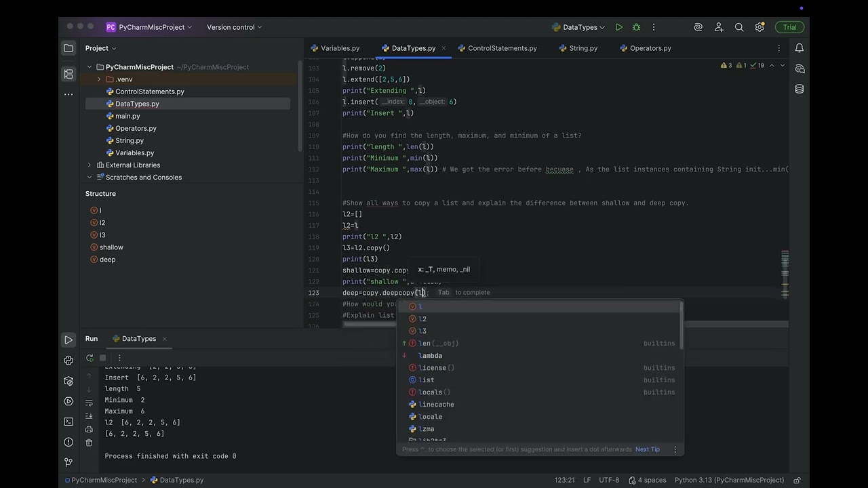Open Python Console tool window icon
This screenshot has height=488, width=868.
68,361
